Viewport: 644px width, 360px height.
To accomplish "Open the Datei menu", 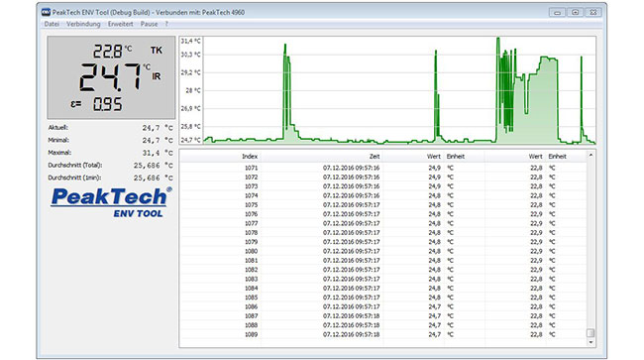I will coord(52,24).
